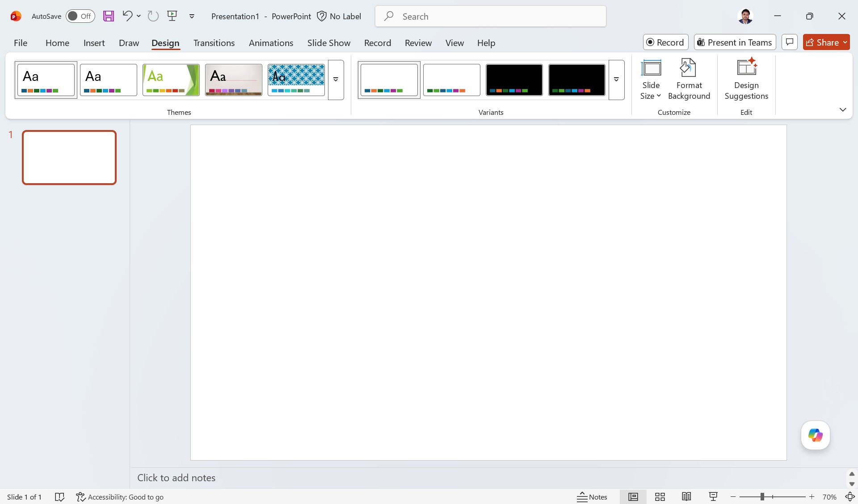The image size is (858, 504).
Task: Click the spell check book icon
Action: pyautogui.click(x=59, y=497)
